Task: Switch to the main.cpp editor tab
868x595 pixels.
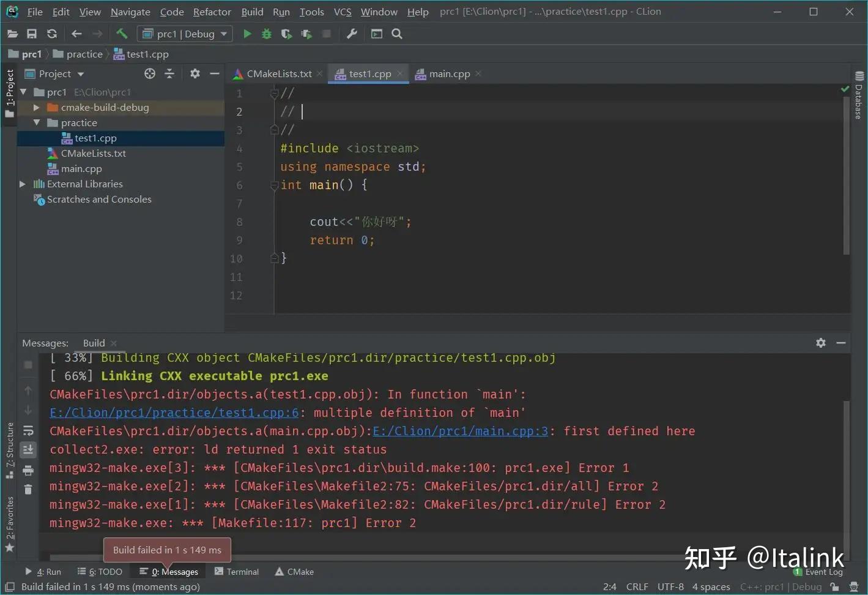Action: coord(449,74)
